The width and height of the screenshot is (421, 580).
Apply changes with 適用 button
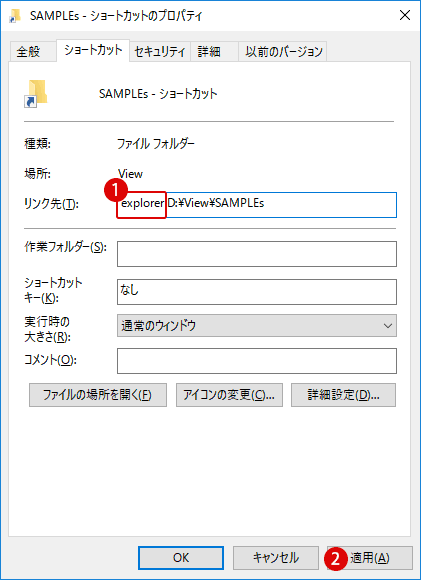(x=370, y=558)
